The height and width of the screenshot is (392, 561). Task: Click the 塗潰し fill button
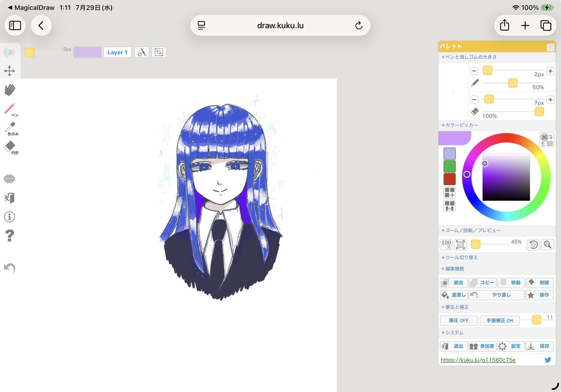point(453,295)
